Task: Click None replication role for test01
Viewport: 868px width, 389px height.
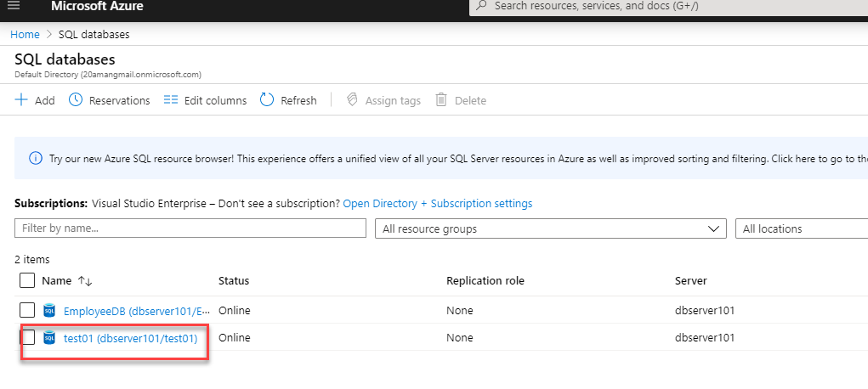Action: [x=459, y=337]
